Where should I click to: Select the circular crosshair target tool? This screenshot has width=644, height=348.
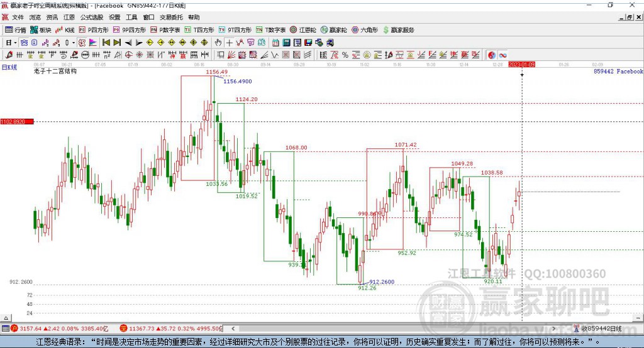point(128,55)
